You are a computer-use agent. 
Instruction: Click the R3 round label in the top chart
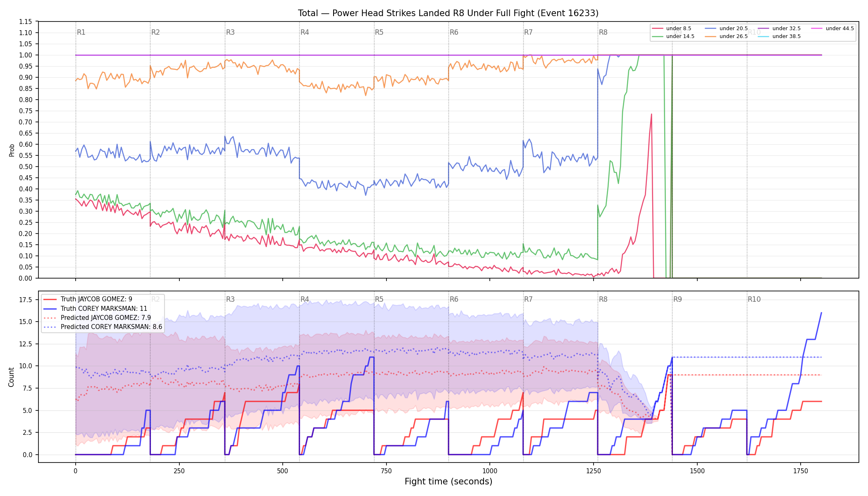click(x=230, y=32)
